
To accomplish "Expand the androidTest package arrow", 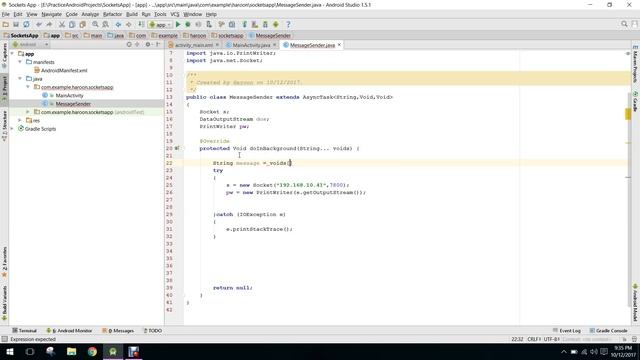I will pyautogui.click(x=28, y=112).
